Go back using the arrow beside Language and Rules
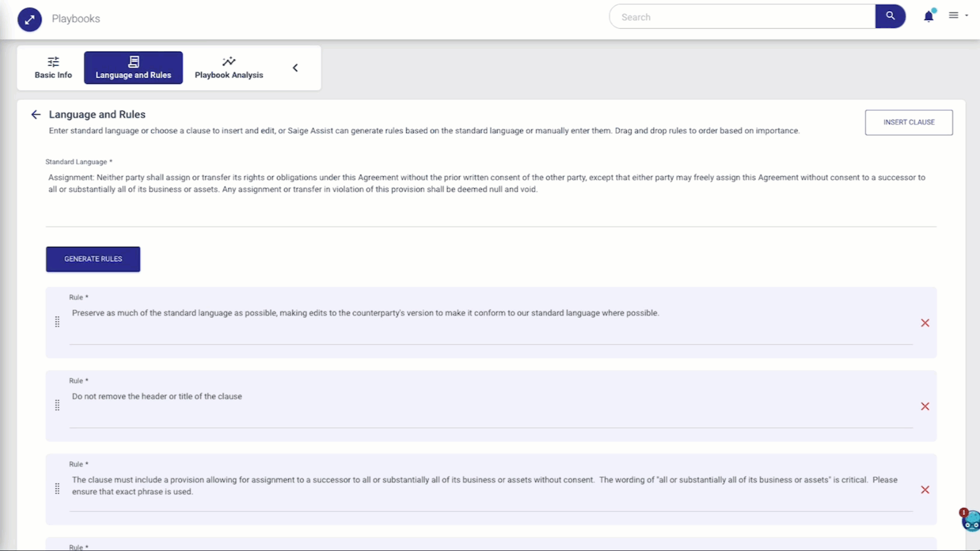980x551 pixels. 36,114
